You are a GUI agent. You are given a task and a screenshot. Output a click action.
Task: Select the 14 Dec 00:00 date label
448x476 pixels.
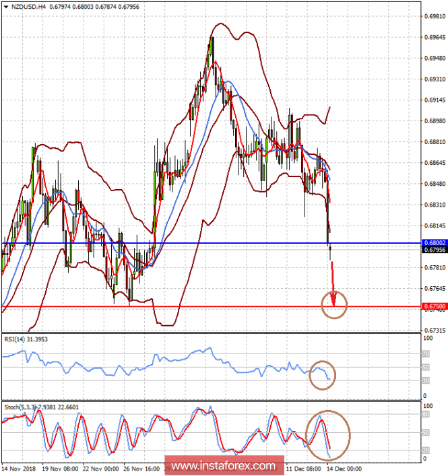click(344, 469)
